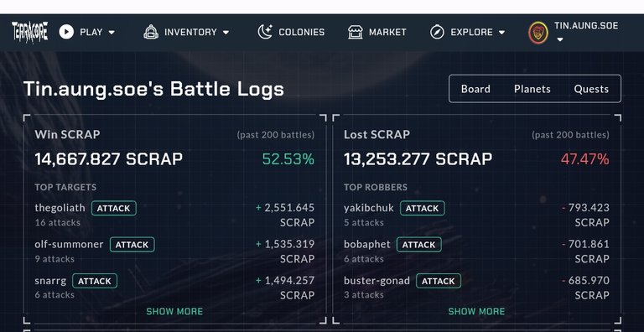Expand the Explore dropdown arrow
This screenshot has width=644, height=332.
[x=501, y=33]
